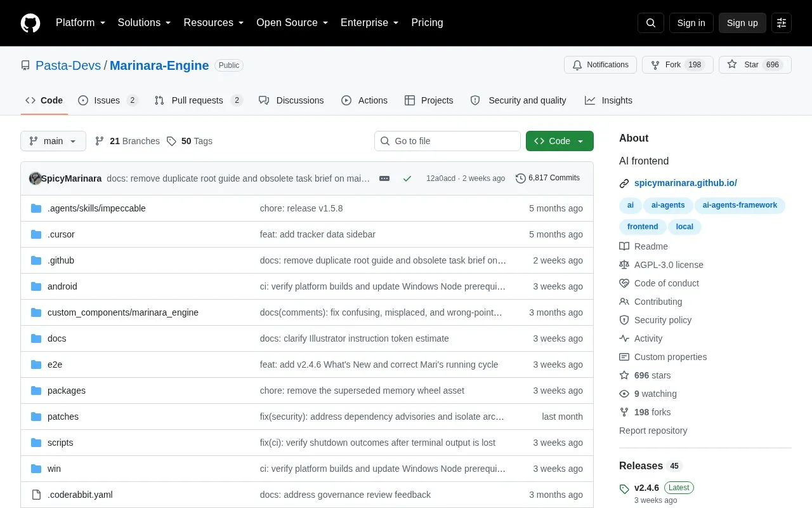
Task: Click the bell icon in Notifications
Action: (x=577, y=65)
